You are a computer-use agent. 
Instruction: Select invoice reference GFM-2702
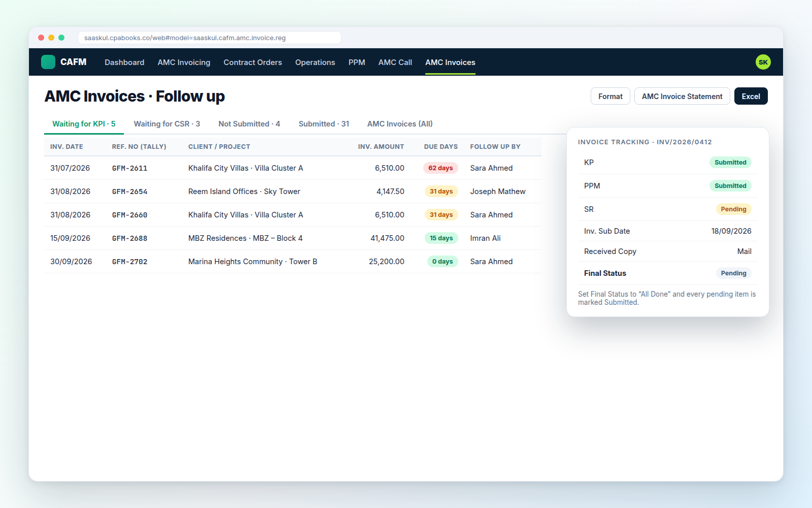coord(130,262)
